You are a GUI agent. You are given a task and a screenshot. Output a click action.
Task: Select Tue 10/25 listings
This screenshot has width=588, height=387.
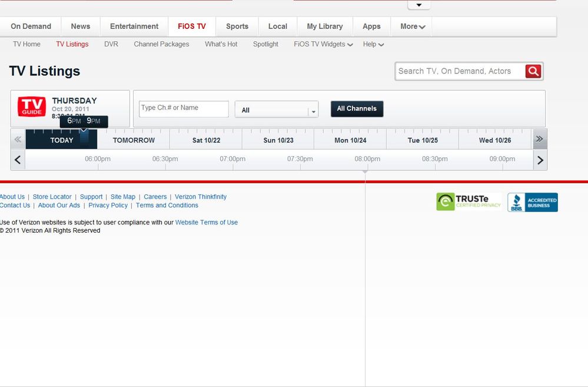(x=423, y=140)
